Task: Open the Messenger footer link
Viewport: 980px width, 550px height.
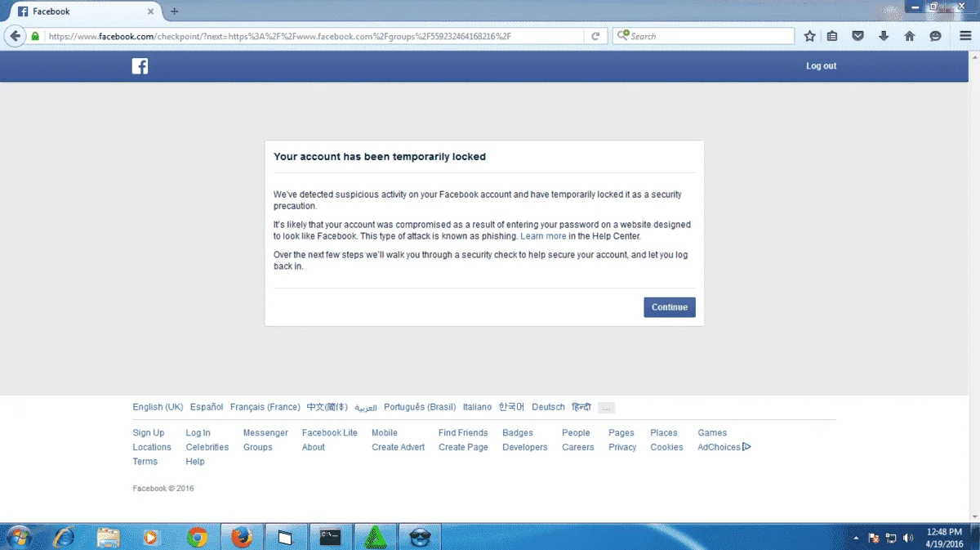Action: tap(265, 433)
